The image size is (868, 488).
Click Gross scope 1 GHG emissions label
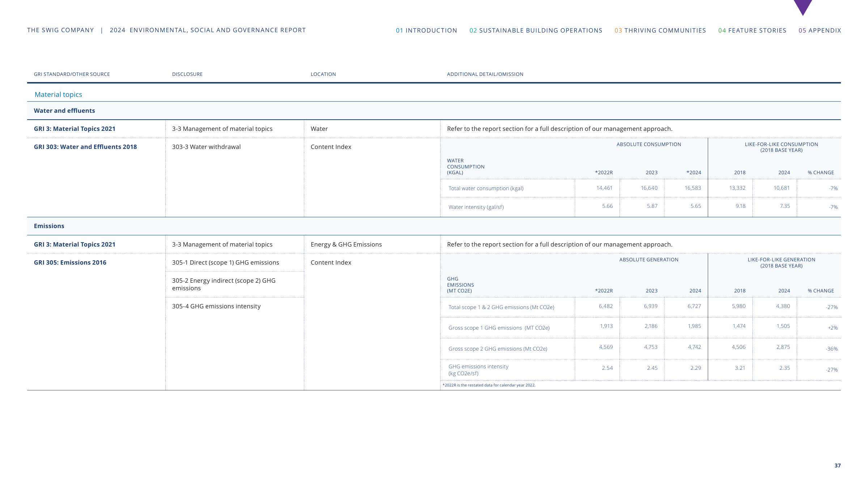[499, 328]
